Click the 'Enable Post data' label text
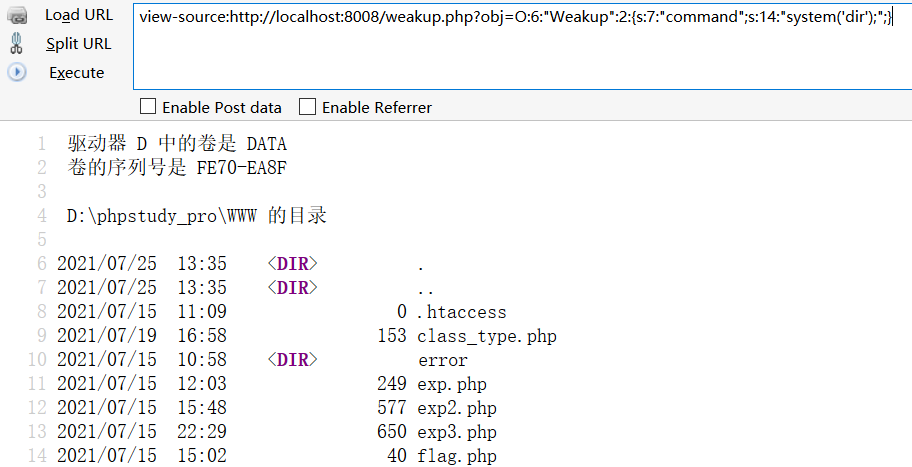The height and width of the screenshot is (467, 912). click(x=222, y=107)
